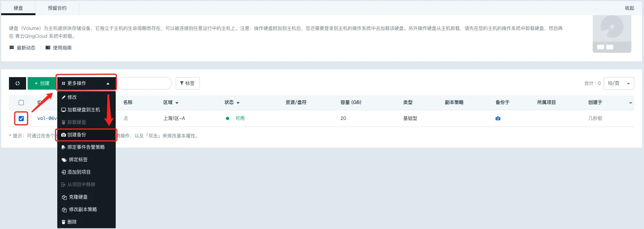Click inside the search input box
Viewport: 644px width, 229px height.
[145, 83]
